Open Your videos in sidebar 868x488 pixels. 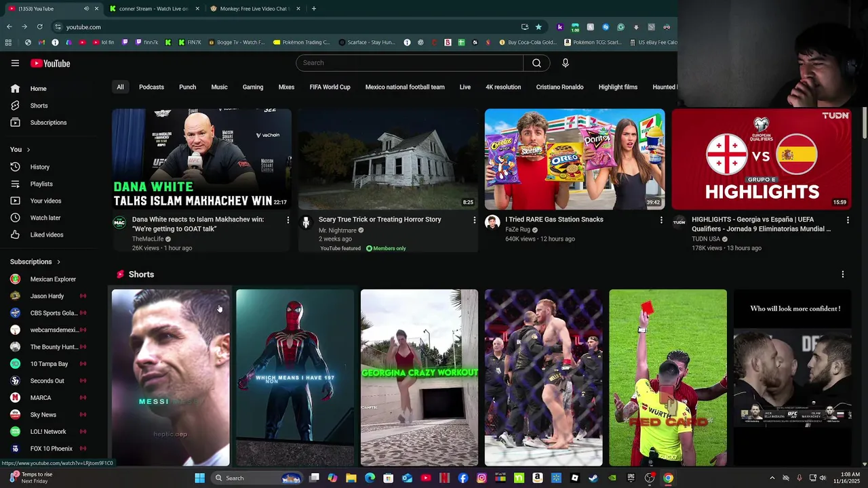pyautogui.click(x=45, y=201)
